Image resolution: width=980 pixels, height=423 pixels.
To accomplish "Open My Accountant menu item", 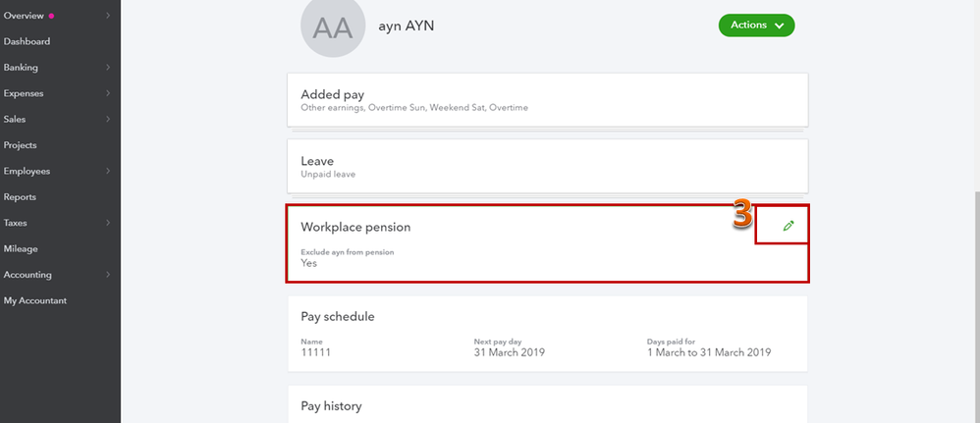I will 35,300.
